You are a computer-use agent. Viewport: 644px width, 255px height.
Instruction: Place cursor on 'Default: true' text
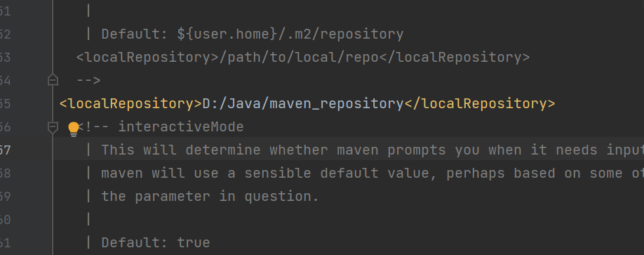pos(156,242)
